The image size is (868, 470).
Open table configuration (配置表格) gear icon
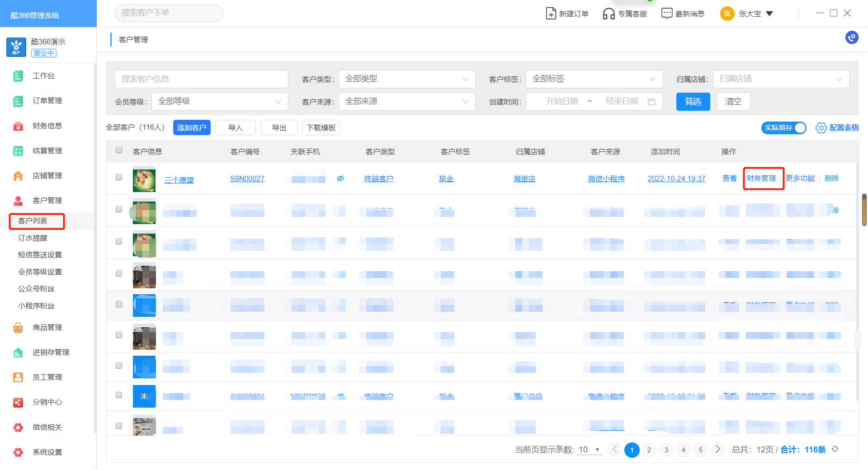(x=821, y=128)
